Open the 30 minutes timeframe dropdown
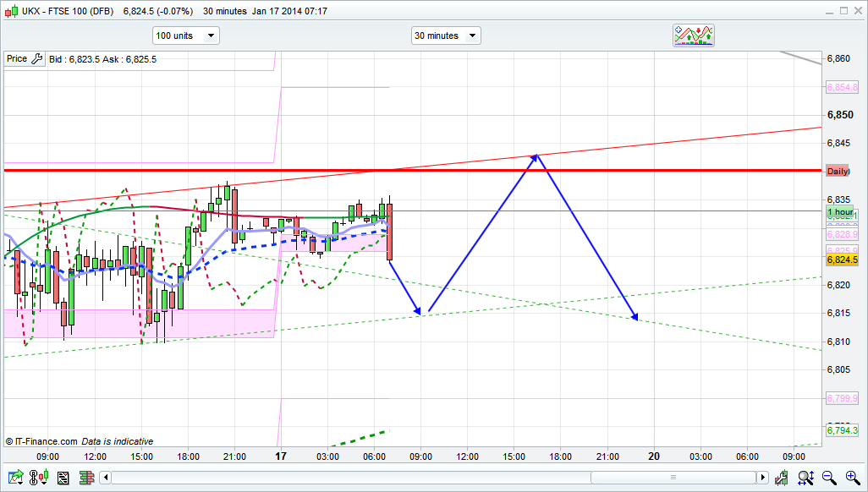 [446, 36]
